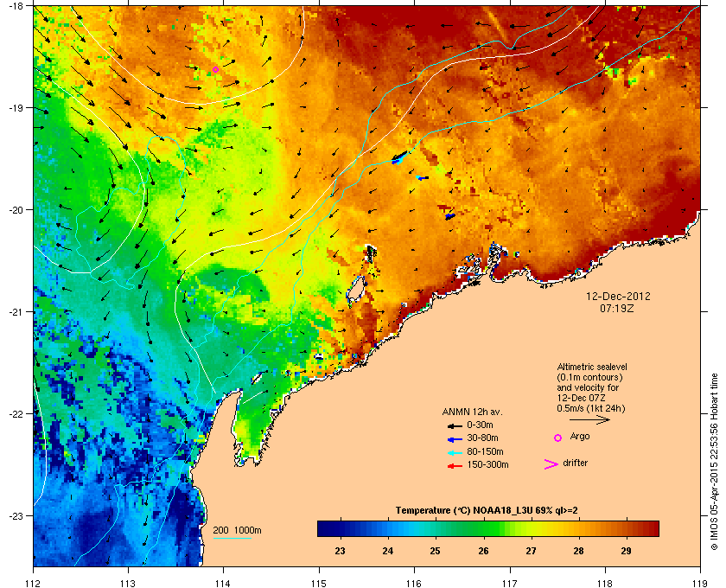Click the colorbar tick label 27
The image size is (726, 588).
(531, 551)
